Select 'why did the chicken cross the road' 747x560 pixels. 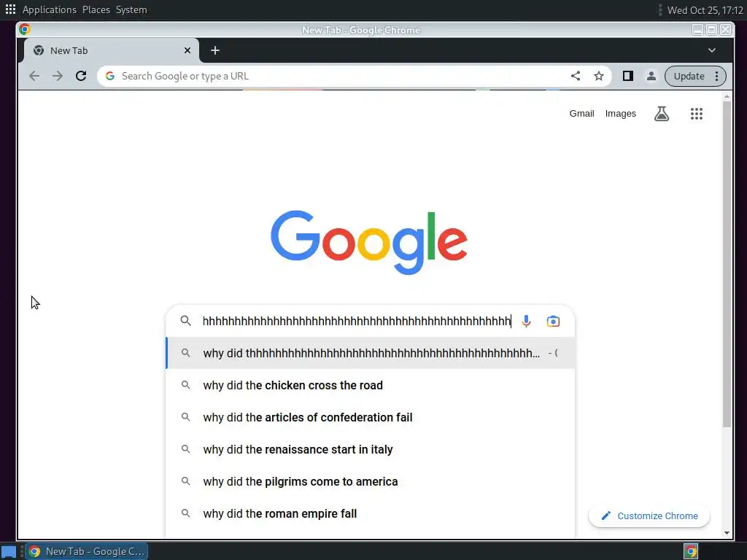[371, 385]
